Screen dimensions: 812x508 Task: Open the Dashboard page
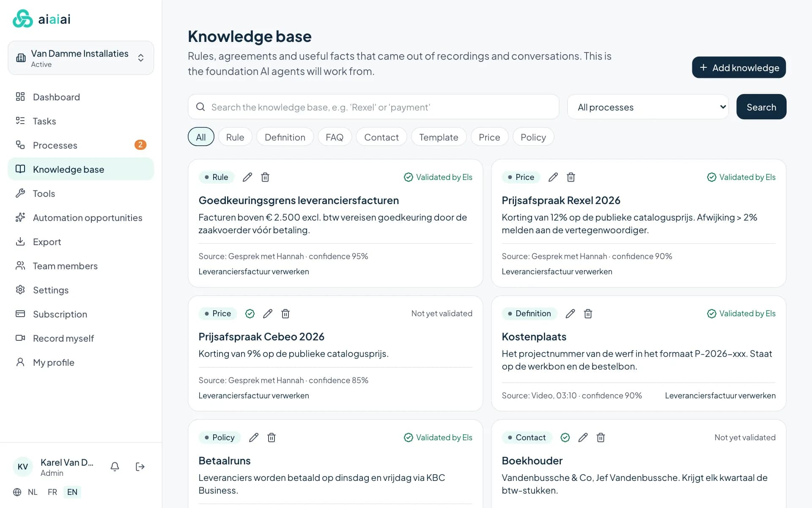[x=81, y=97]
